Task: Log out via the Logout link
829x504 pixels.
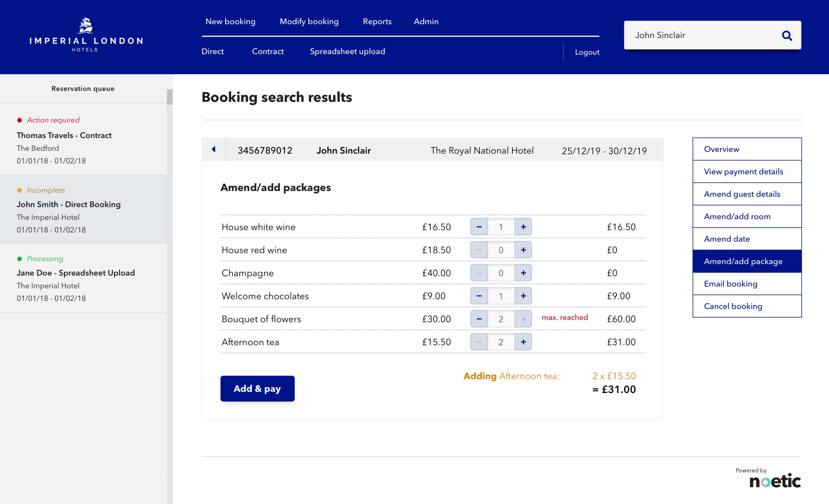Action: (x=587, y=52)
